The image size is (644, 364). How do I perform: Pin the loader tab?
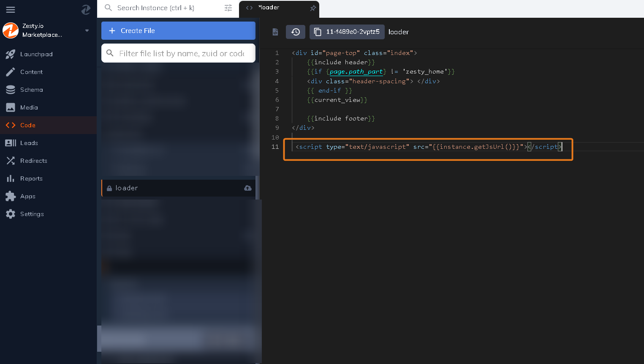point(313,8)
